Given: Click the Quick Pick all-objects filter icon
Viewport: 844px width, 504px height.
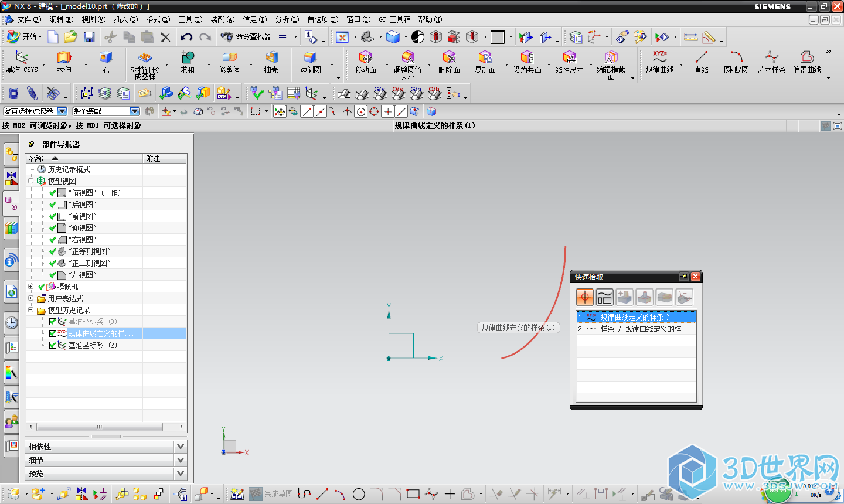Looking at the screenshot, I should pos(585,297).
